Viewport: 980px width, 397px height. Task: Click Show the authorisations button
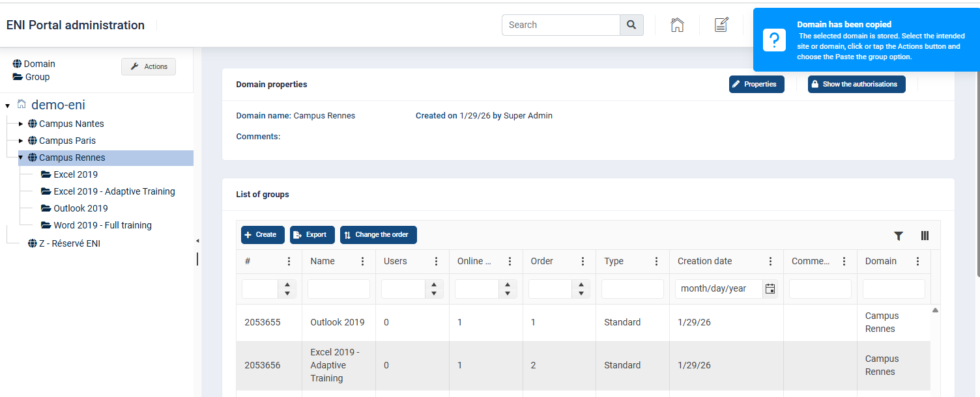pos(857,84)
